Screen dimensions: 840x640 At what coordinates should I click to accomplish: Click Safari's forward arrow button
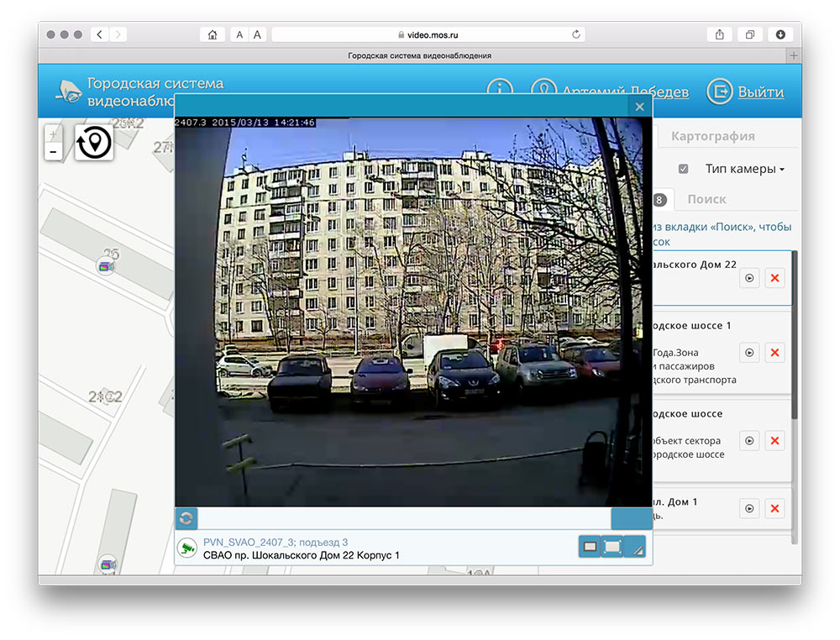(118, 34)
